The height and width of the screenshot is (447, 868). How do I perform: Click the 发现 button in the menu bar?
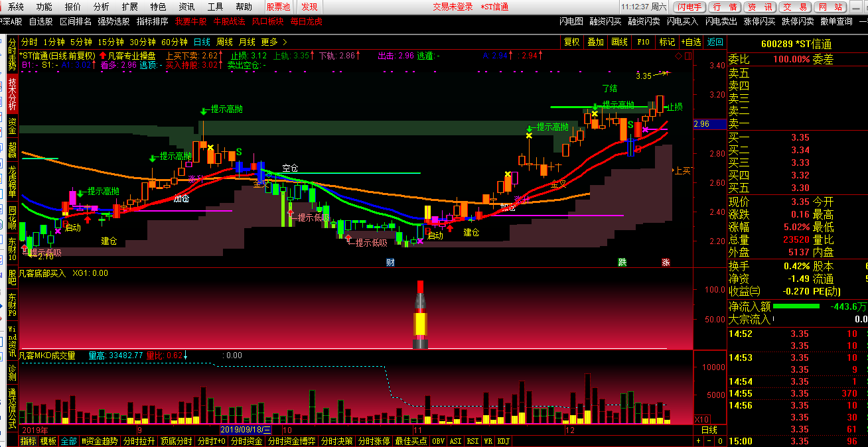(x=309, y=7)
